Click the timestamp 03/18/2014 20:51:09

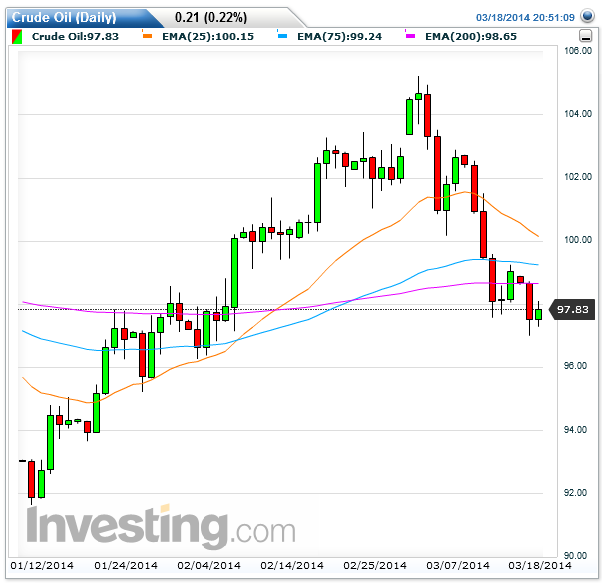[x=525, y=17]
